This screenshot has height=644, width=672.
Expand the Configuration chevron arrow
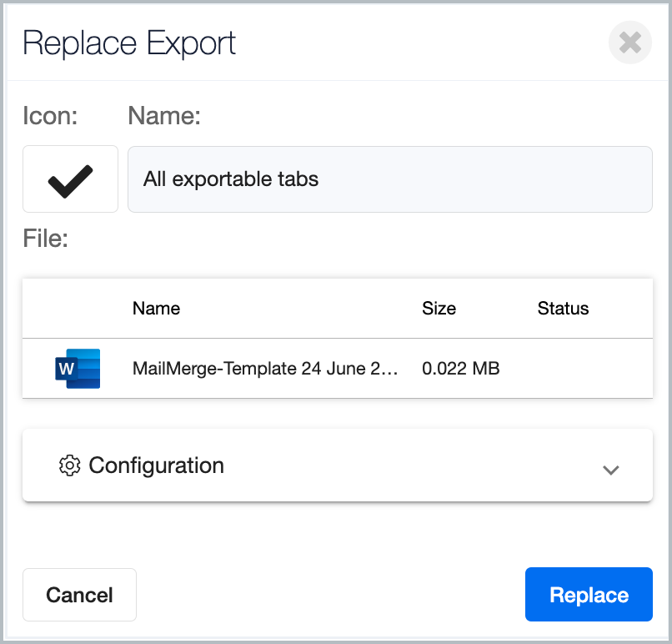coord(610,470)
